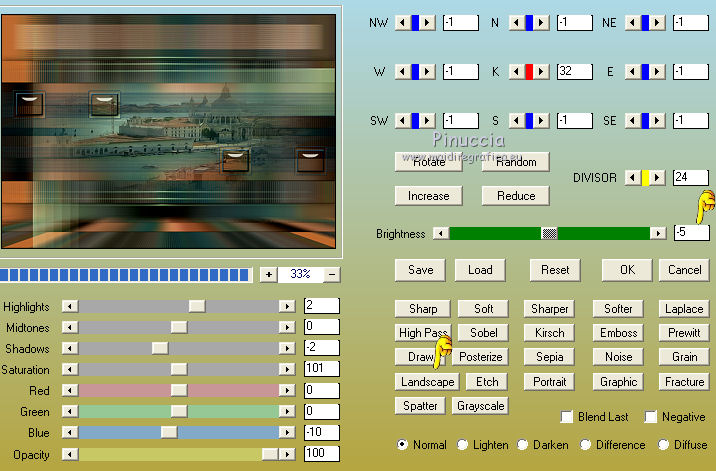
Task: Increase the S value with right arrow
Action: [x=542, y=121]
